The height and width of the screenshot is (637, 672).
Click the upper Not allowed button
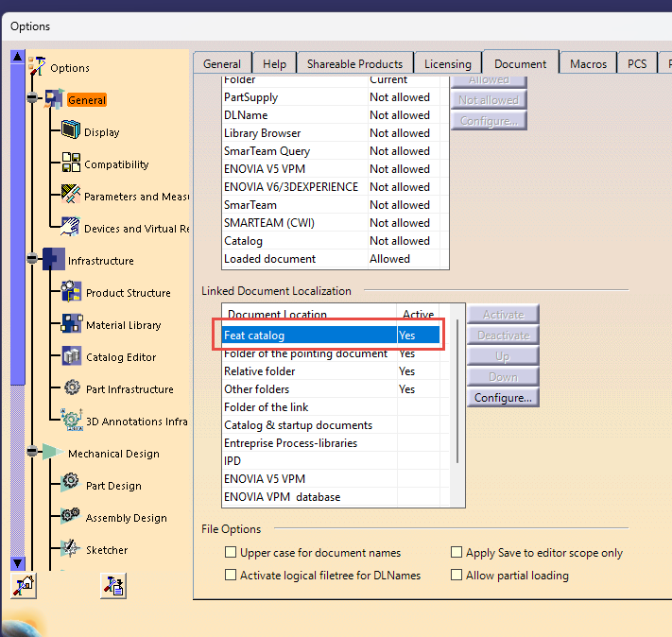pyautogui.click(x=489, y=100)
